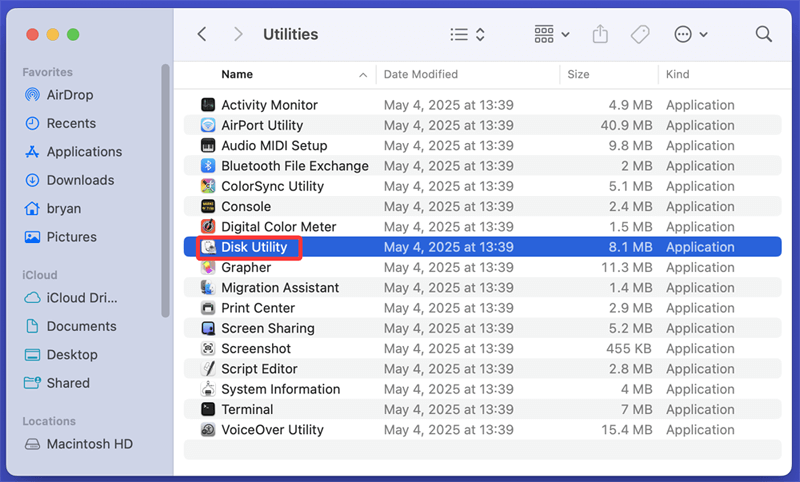800x482 pixels.
Task: Select Macintosh HD under Locations
Action: coord(79,444)
